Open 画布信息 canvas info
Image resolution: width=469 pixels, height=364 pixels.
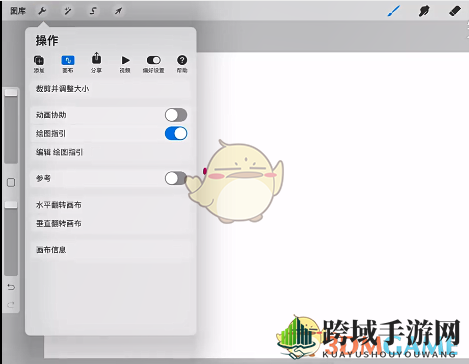(x=110, y=250)
